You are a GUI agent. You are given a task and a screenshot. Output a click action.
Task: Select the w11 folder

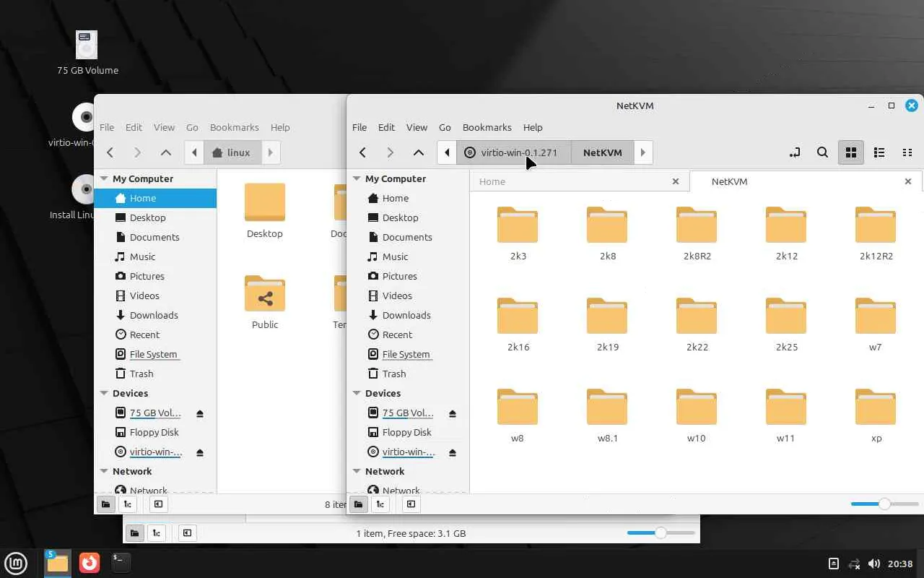tap(786, 415)
